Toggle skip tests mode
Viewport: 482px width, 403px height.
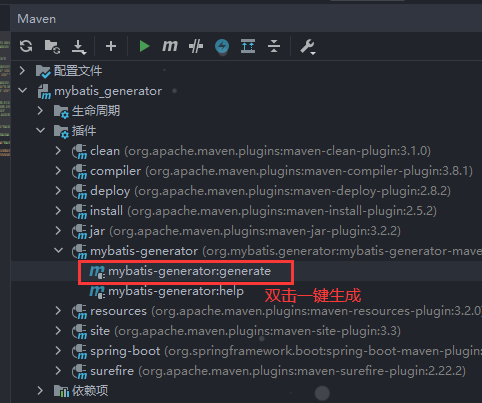[196, 46]
